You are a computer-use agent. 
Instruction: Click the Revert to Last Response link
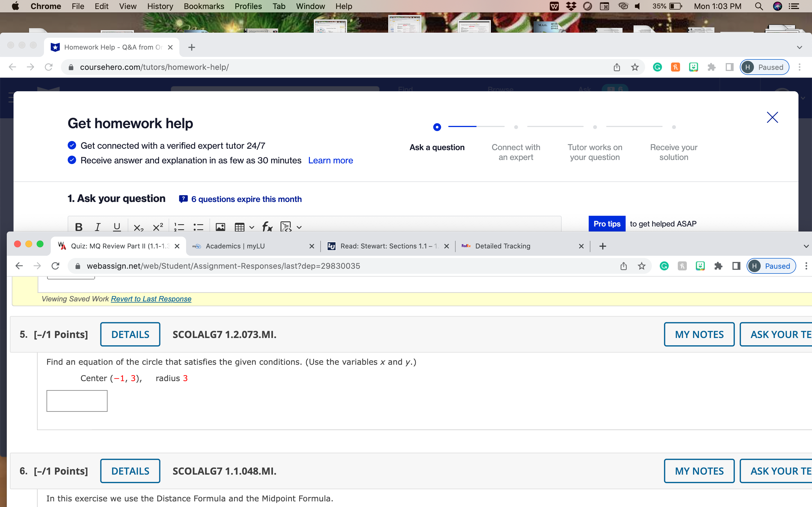pos(151,299)
